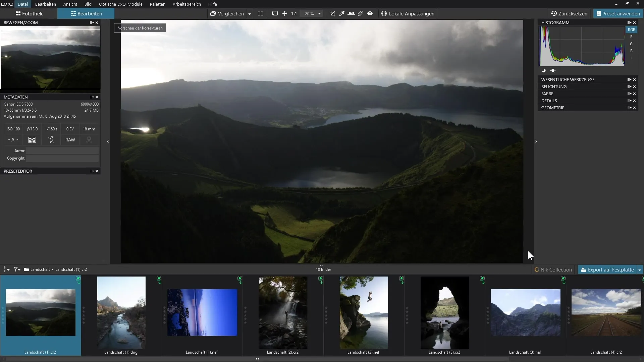This screenshot has height=362, width=644.
Task: Select the move/pan hand tool
Action: tap(285, 13)
